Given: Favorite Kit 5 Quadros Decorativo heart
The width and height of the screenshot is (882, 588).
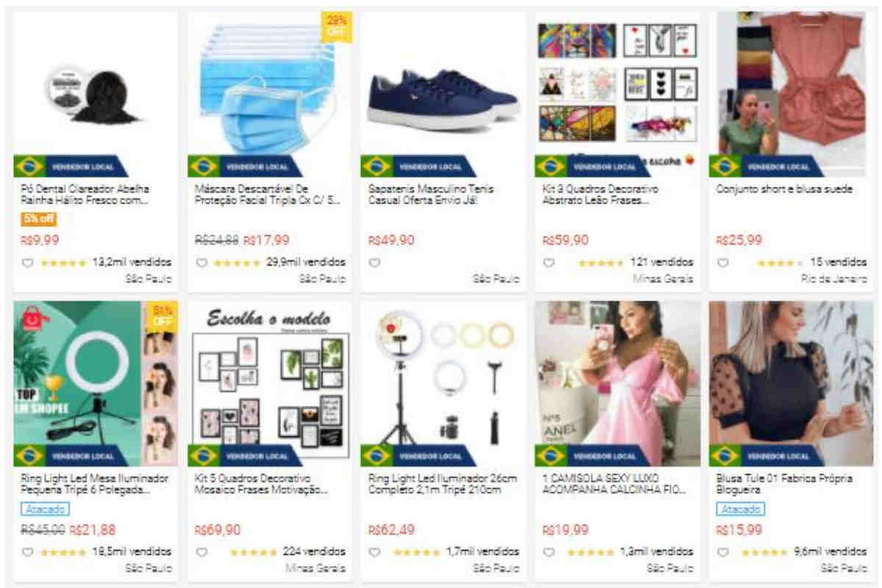Looking at the screenshot, I should point(202,552).
